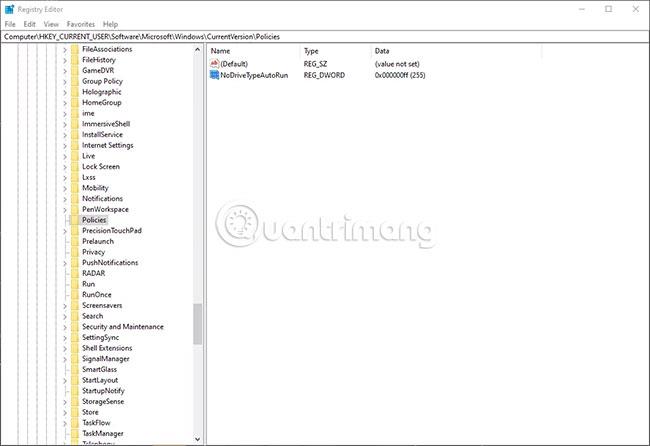Select the (Default) value name

pyautogui.click(x=234, y=64)
